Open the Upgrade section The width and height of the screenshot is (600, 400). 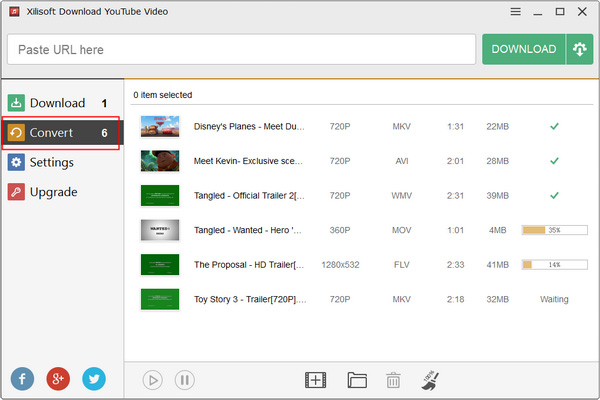tap(62, 192)
